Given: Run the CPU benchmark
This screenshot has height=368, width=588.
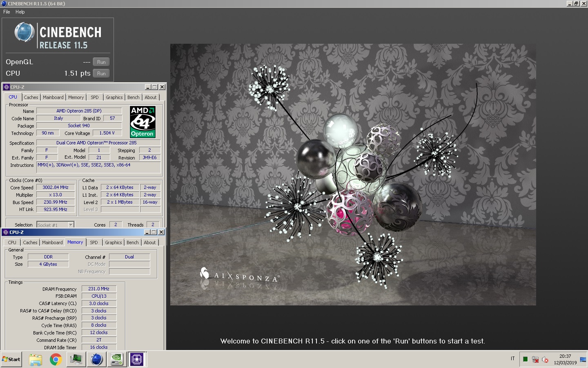Looking at the screenshot, I should click(101, 74).
